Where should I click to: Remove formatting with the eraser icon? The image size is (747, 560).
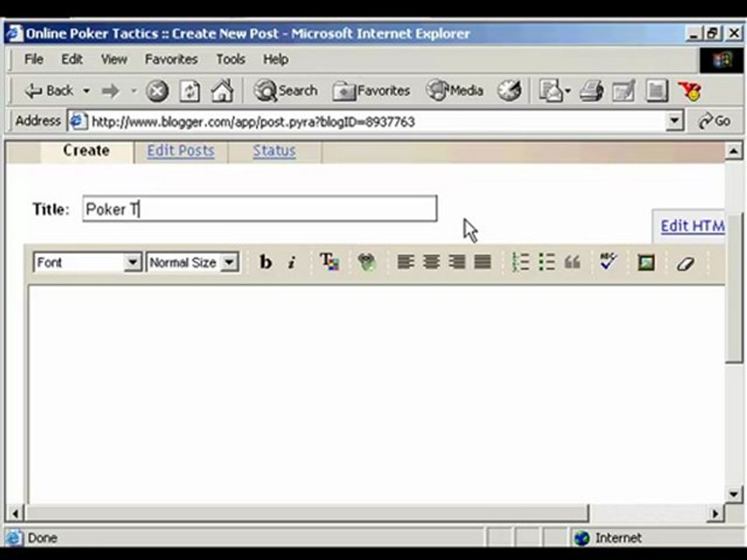click(686, 263)
